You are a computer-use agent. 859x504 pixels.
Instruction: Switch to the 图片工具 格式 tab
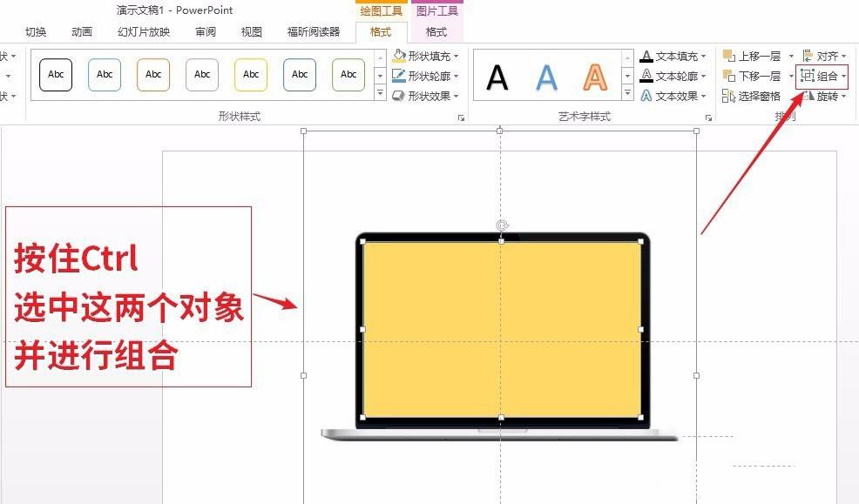pyautogui.click(x=436, y=31)
